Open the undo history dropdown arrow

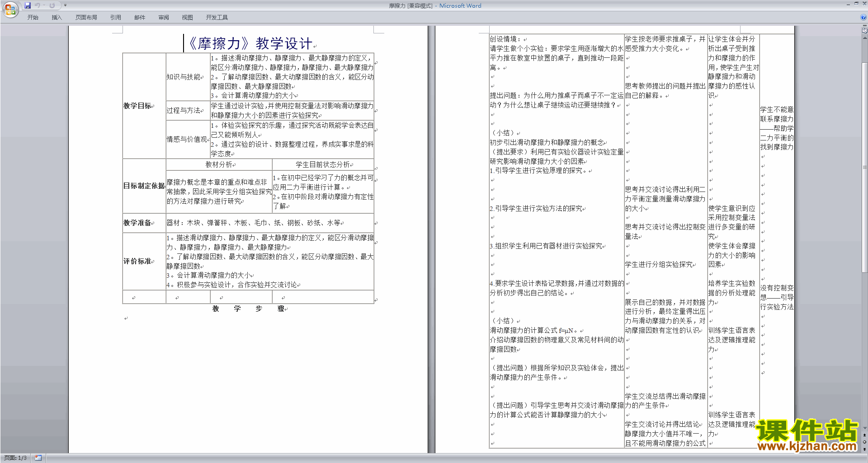point(44,5)
